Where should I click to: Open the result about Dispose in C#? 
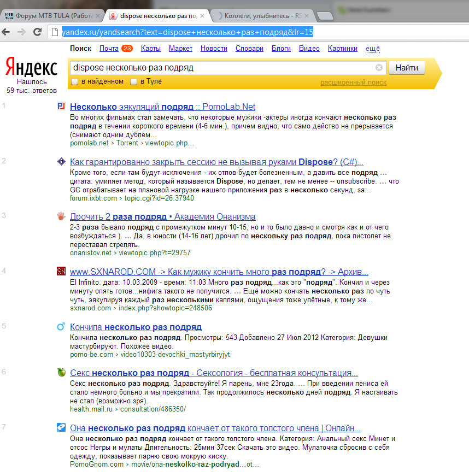tap(216, 162)
